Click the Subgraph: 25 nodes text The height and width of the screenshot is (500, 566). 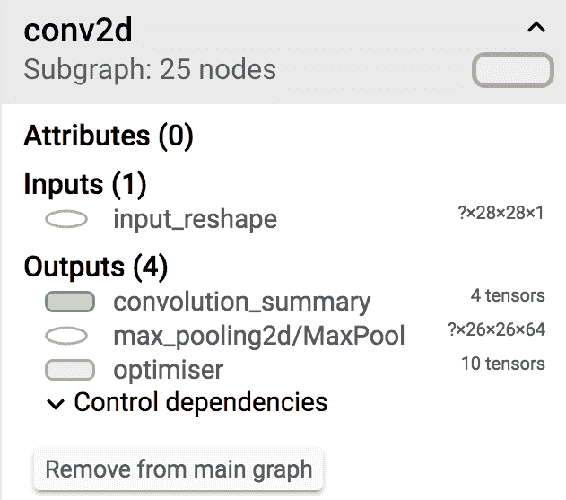coord(149,69)
